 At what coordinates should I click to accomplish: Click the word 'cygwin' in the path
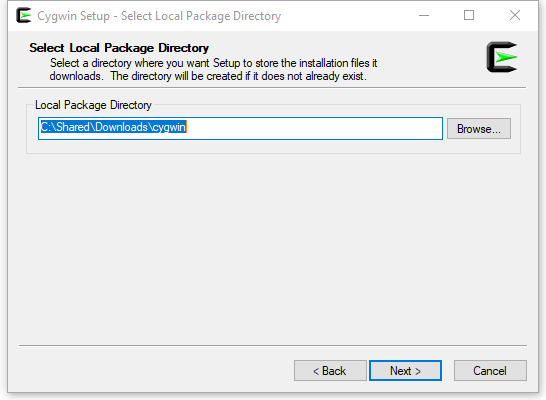[x=169, y=127]
